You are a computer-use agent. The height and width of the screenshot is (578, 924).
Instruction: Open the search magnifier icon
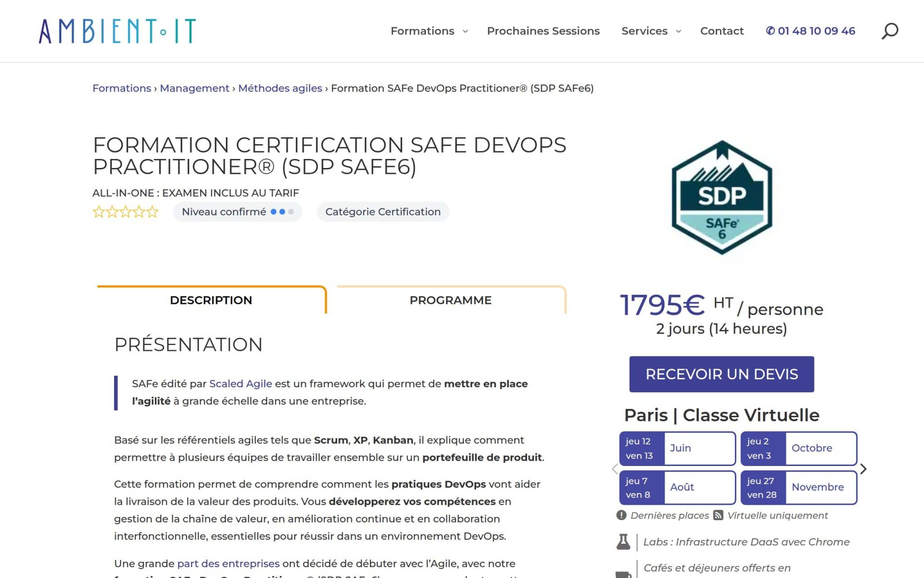pos(890,31)
